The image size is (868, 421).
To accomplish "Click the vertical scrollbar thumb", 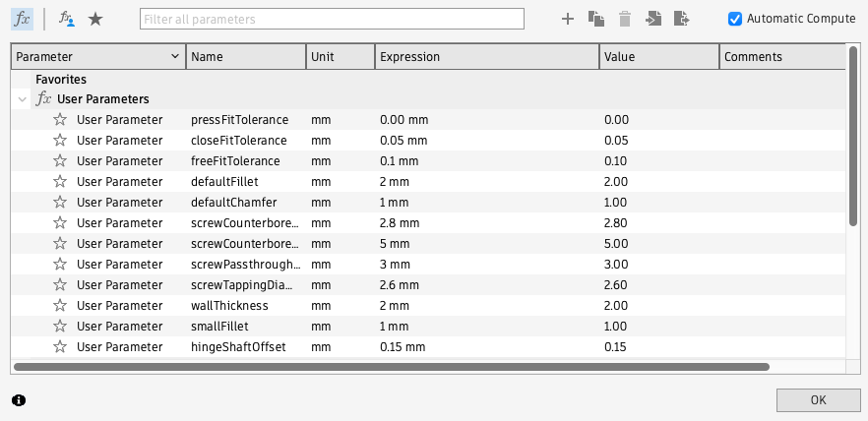I will (853, 137).
